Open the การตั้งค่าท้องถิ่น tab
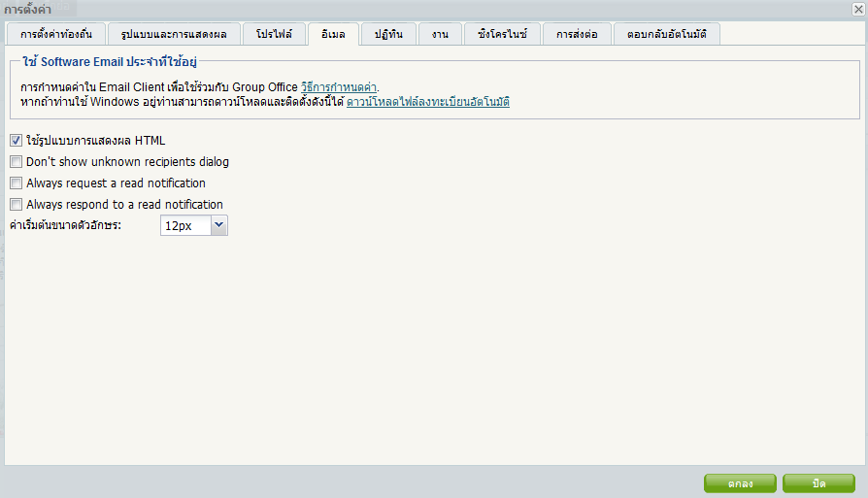 56,34
